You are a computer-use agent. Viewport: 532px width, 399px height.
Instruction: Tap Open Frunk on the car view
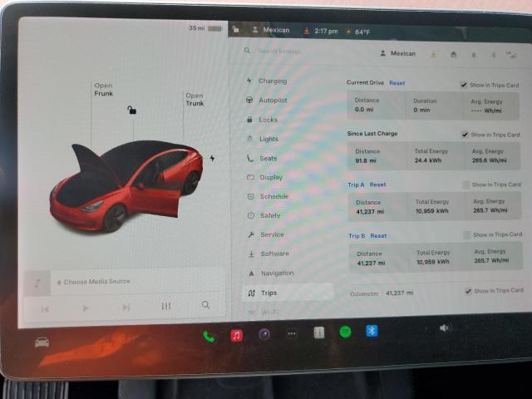(103, 90)
